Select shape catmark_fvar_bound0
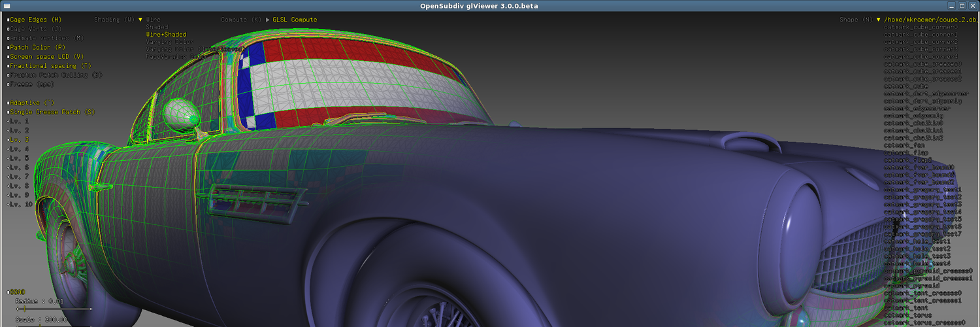The image size is (980, 327). pos(919,167)
